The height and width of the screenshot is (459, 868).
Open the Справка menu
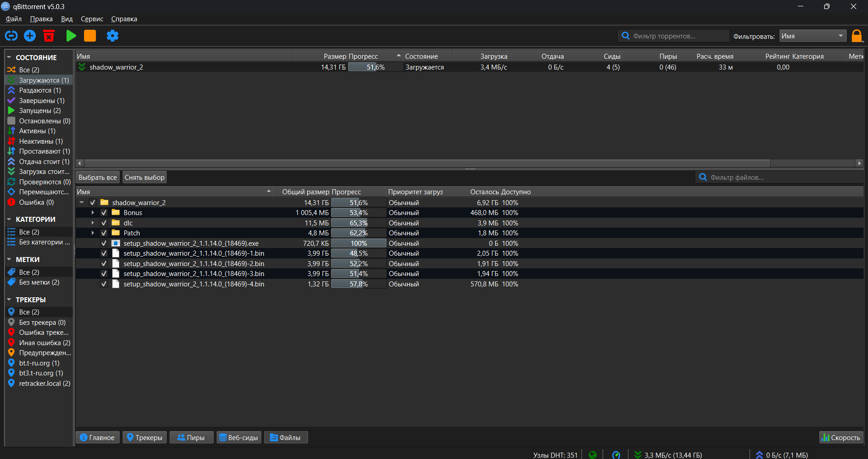tap(124, 19)
